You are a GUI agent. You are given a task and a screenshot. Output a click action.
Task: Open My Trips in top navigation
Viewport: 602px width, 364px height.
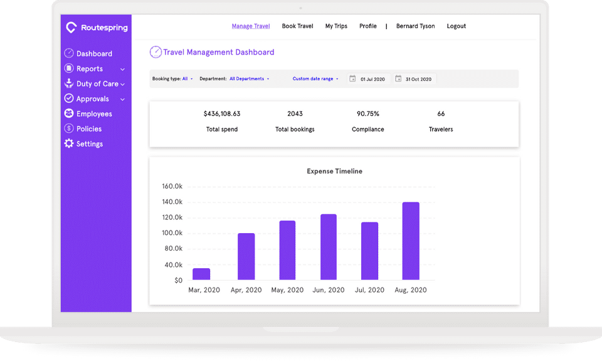point(336,26)
